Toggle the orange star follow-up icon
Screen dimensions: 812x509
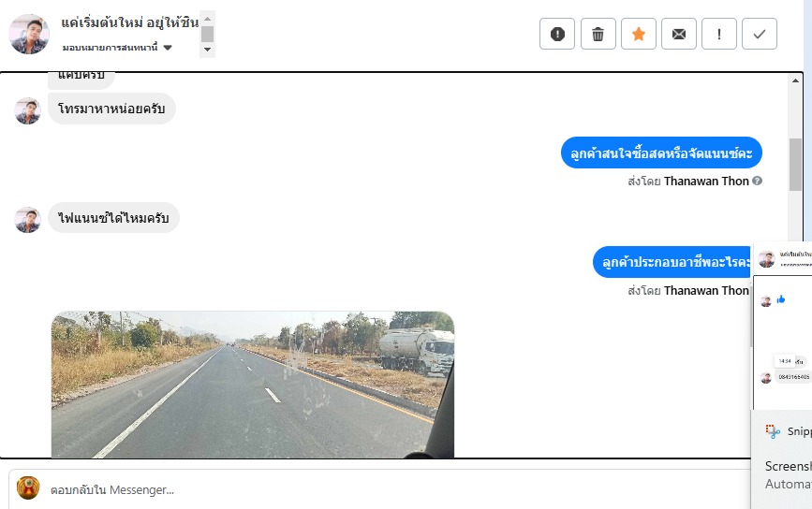pyautogui.click(x=638, y=34)
